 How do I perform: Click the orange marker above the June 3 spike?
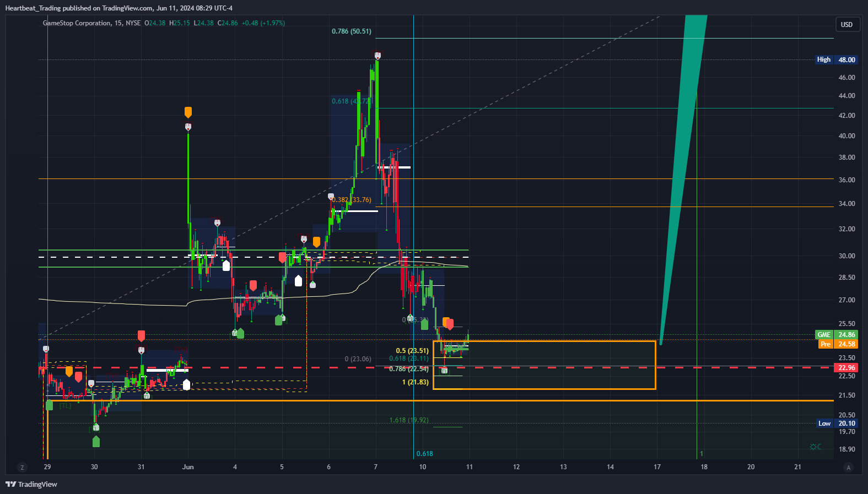coord(188,112)
